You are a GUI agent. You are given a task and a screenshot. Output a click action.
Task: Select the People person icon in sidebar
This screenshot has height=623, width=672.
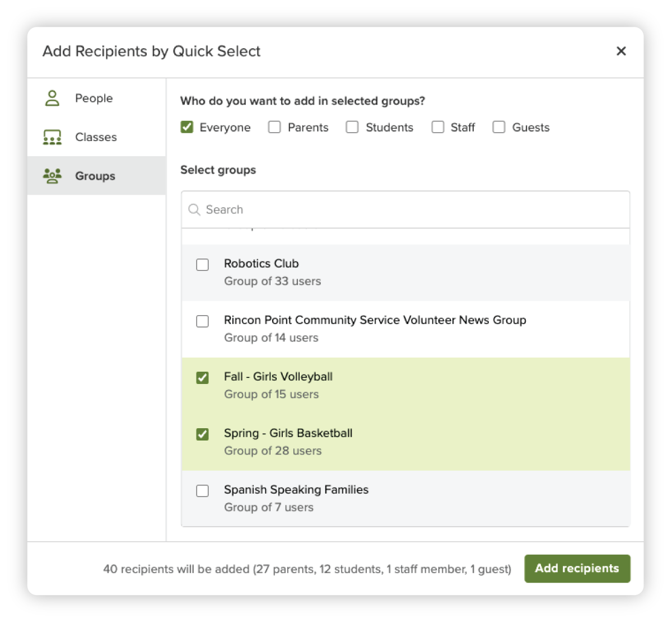(x=52, y=97)
